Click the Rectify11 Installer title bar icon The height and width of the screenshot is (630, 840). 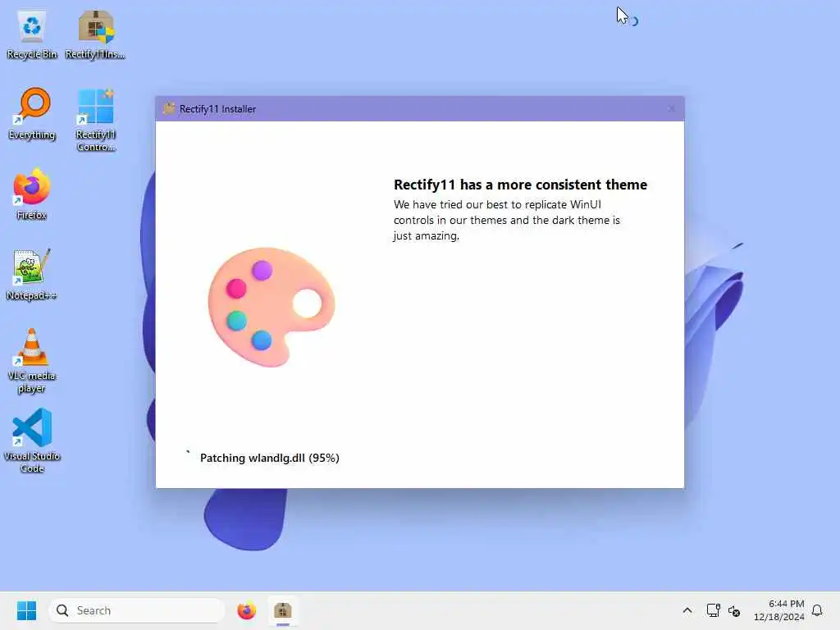[169, 109]
